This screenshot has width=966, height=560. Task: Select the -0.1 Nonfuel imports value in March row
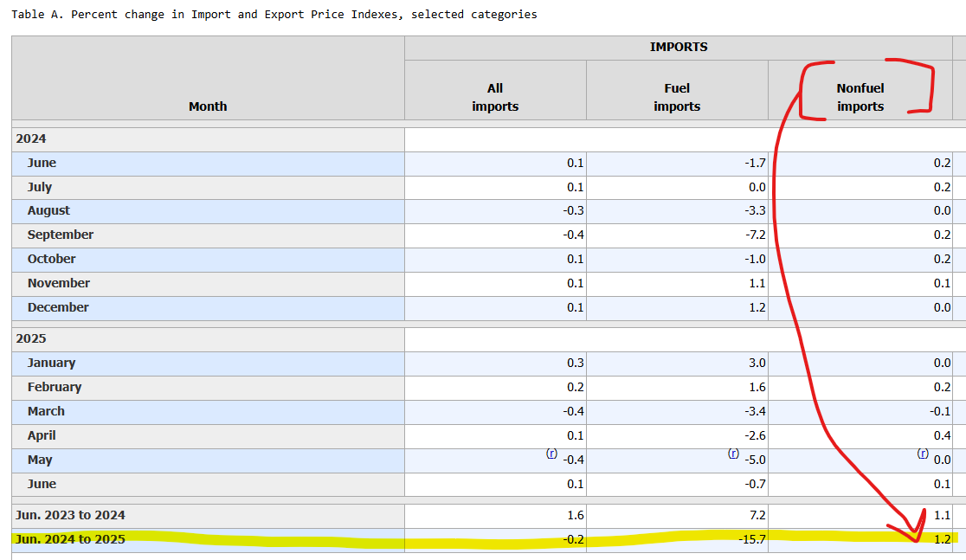pyautogui.click(x=939, y=411)
